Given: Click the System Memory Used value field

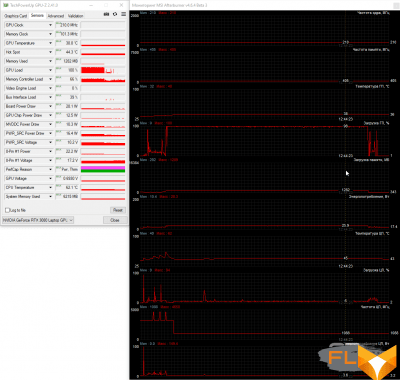Looking at the screenshot, I should [67, 196].
